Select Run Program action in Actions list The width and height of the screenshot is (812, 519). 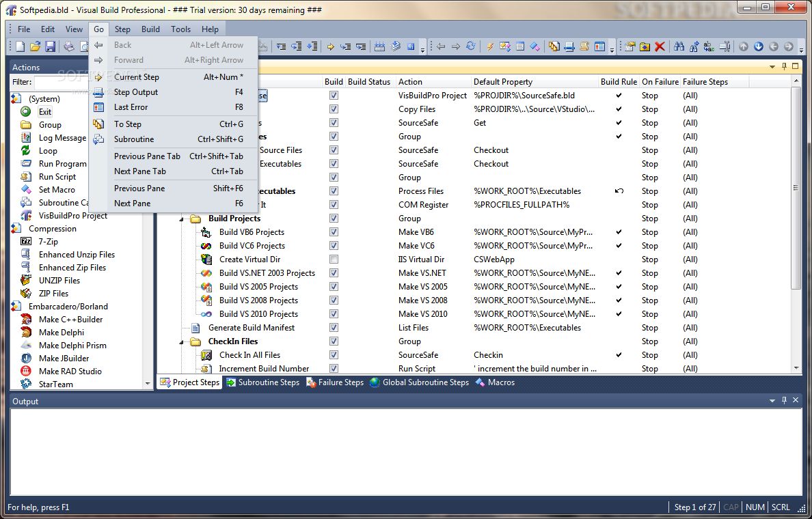point(63,163)
